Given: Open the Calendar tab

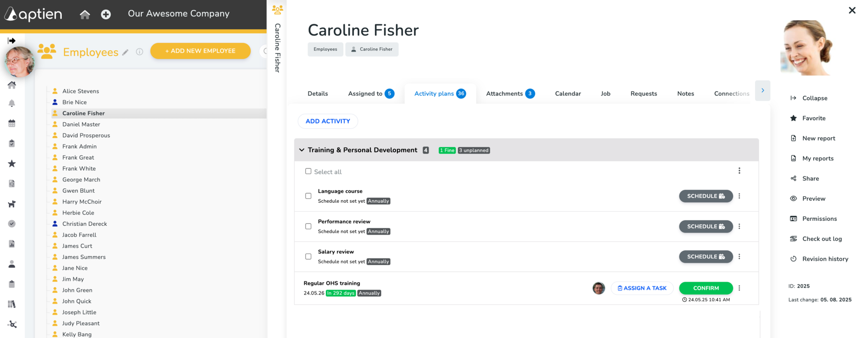Looking at the screenshot, I should tap(568, 94).
